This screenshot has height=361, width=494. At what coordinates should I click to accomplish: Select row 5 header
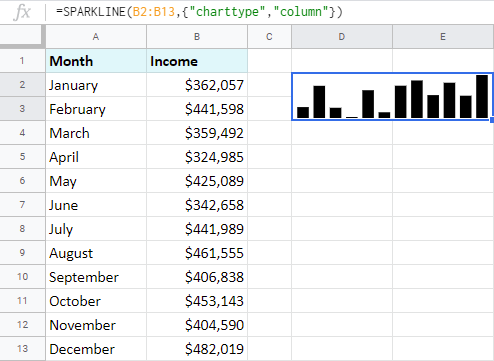[x=22, y=157]
